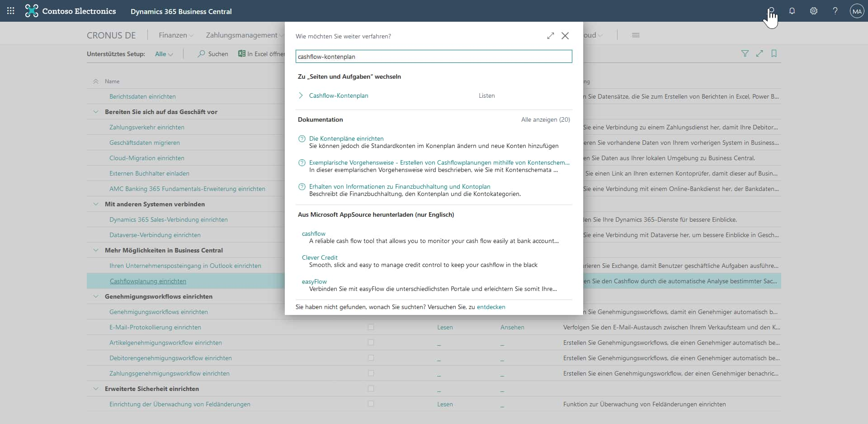
Task: Open the Alle filter dropdown
Action: coord(164,54)
